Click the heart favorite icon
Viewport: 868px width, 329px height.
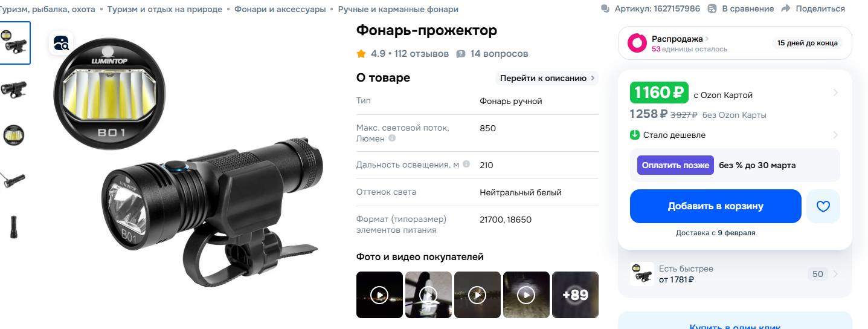click(x=823, y=206)
